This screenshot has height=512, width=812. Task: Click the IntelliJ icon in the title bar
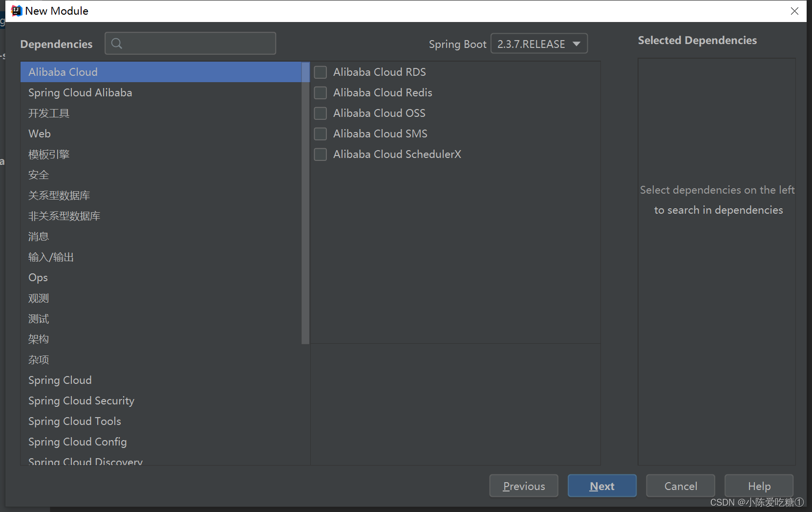pyautogui.click(x=17, y=11)
